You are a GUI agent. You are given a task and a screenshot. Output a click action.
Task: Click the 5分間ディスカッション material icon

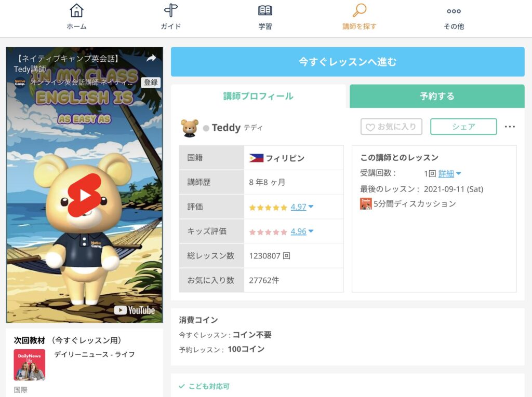(366, 204)
